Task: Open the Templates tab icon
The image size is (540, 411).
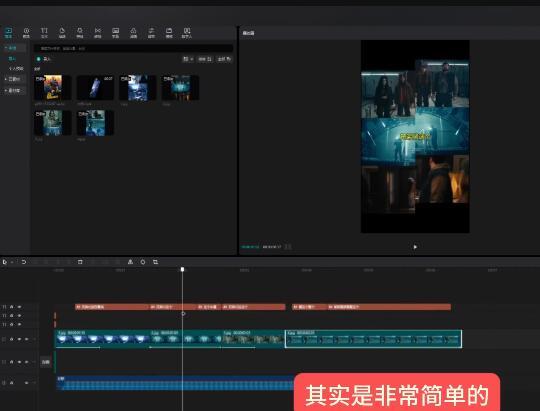Action: 169,33
